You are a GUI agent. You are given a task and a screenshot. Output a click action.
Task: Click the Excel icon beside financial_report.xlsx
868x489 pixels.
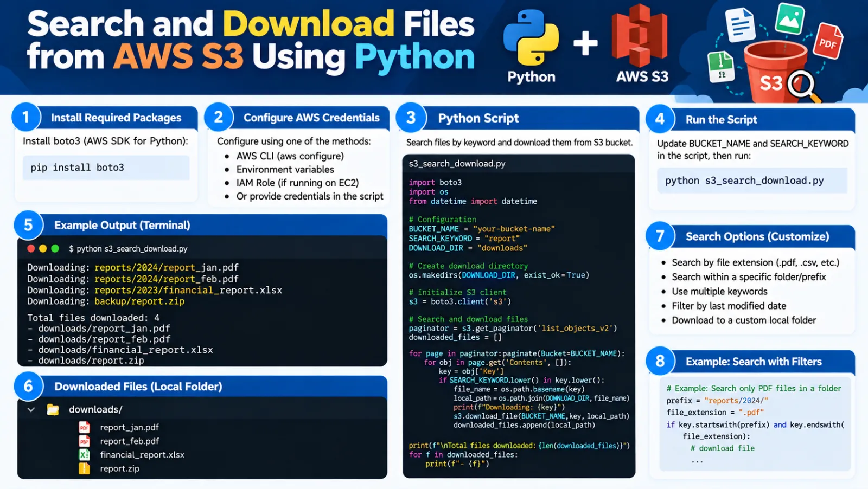click(x=84, y=455)
